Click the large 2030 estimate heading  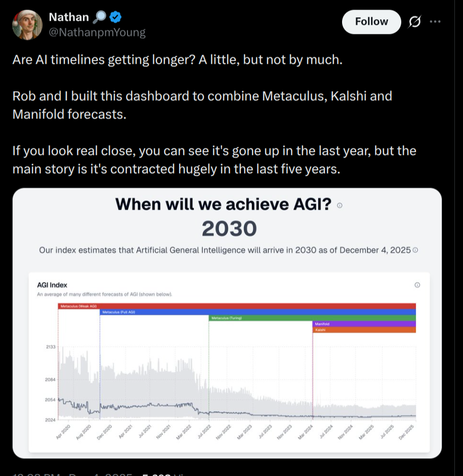pyautogui.click(x=229, y=229)
